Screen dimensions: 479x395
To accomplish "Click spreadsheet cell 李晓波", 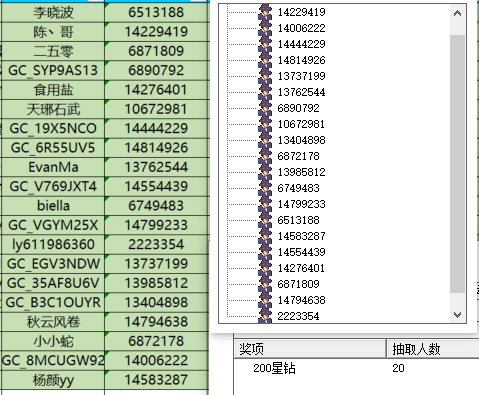I will pyautogui.click(x=53, y=13).
